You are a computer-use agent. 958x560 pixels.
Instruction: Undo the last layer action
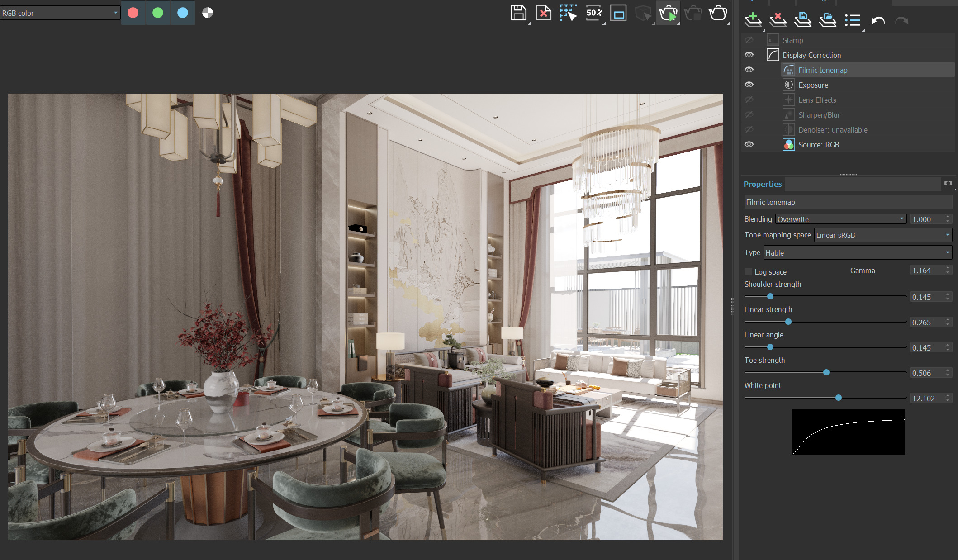[x=878, y=20]
